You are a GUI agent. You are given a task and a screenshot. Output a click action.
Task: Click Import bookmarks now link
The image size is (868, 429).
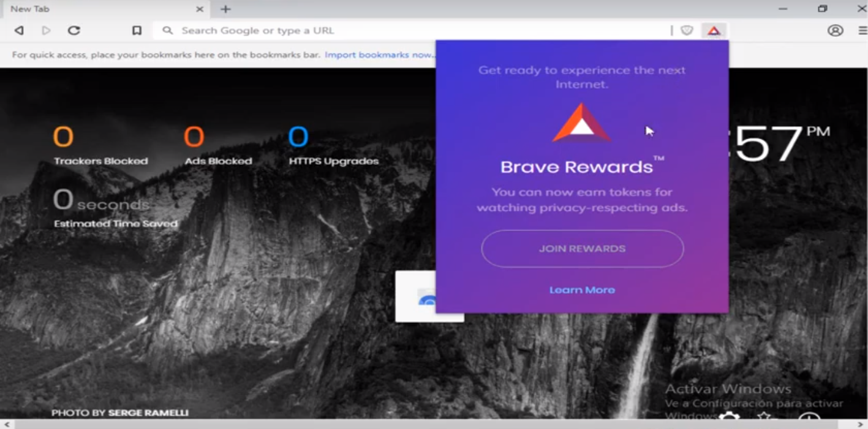(x=379, y=55)
